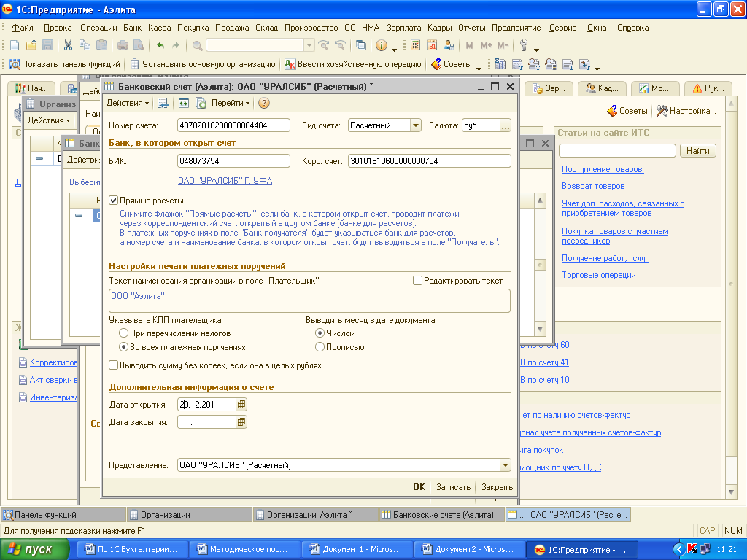The image size is (747, 560).
Task: Check Выводить сумму без копеек option
Action: point(113,365)
